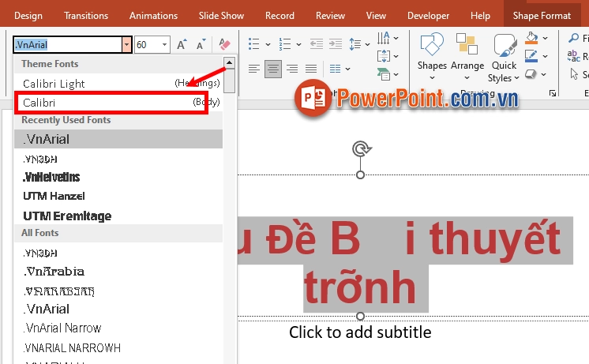This screenshot has height=364, width=589.
Task: Open the Shape Format tab
Action: tap(542, 16)
